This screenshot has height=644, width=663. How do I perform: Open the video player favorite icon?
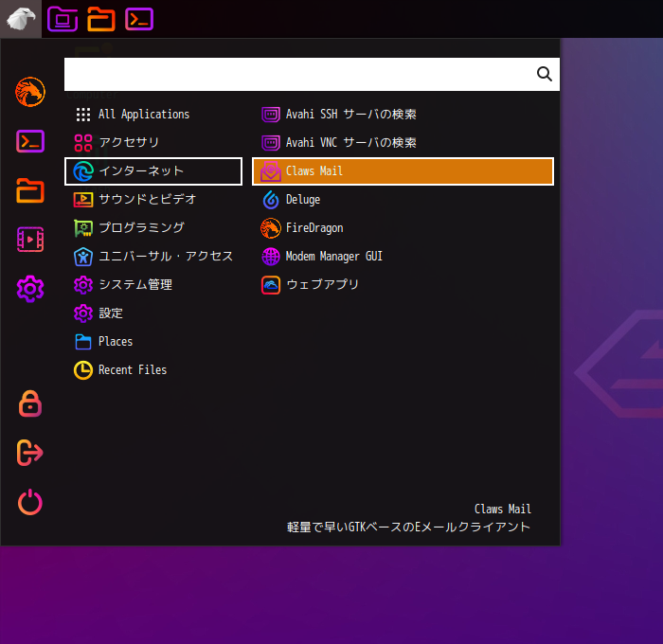[30, 240]
